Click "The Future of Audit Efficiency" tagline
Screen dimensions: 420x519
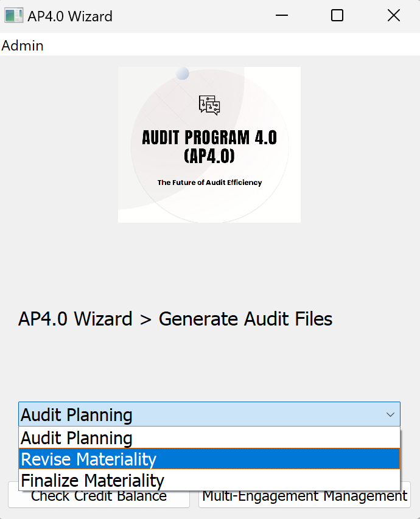pyautogui.click(x=209, y=183)
